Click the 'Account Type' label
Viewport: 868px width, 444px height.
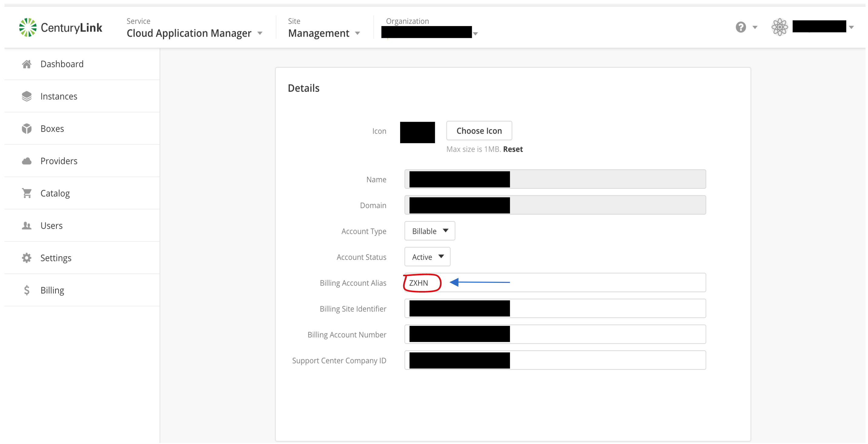pos(363,231)
